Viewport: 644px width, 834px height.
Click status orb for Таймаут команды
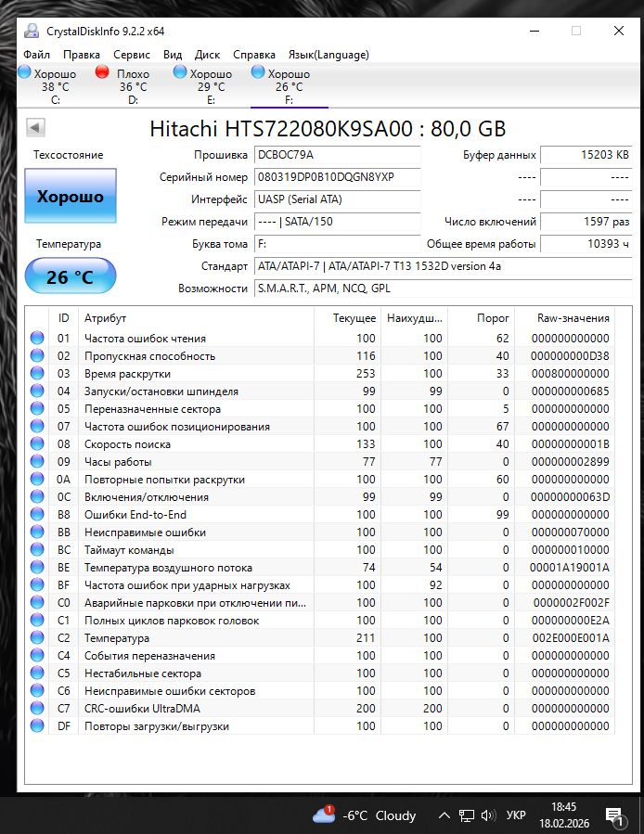point(37,549)
